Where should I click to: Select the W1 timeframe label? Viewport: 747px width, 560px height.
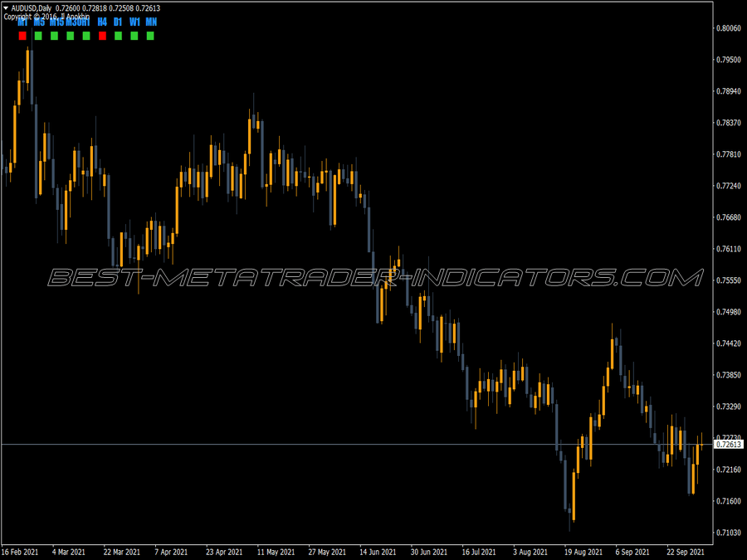click(x=134, y=22)
